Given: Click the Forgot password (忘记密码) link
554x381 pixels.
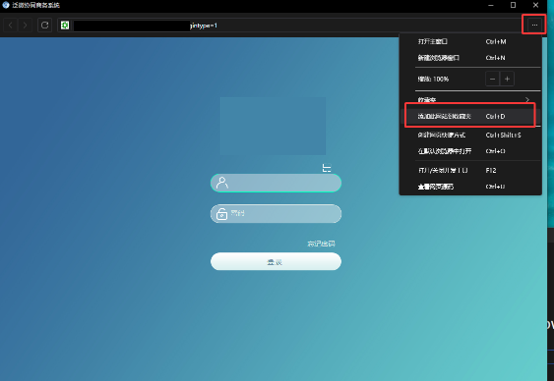Looking at the screenshot, I should (x=321, y=244).
